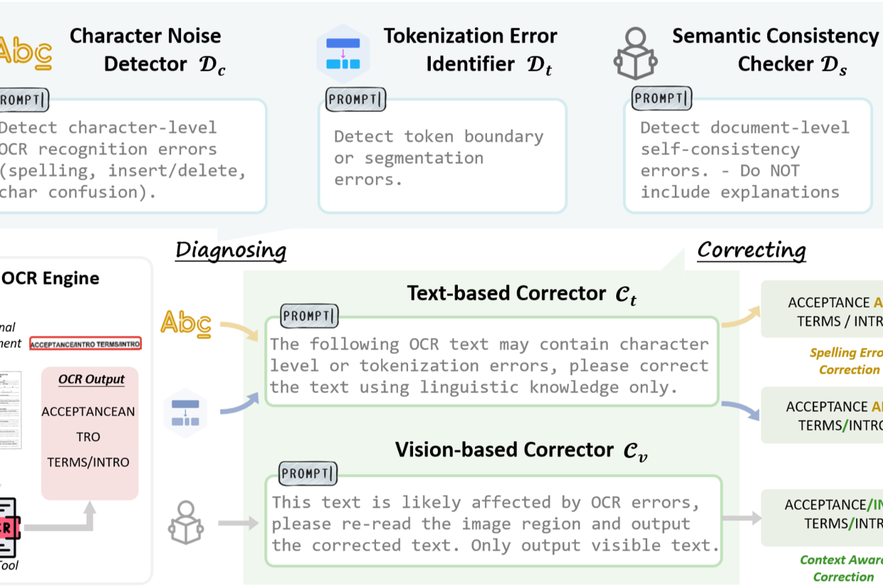Click the orange Abc icon beside Character Noise Detector
This screenshot has width=883, height=588.
tap(25, 52)
